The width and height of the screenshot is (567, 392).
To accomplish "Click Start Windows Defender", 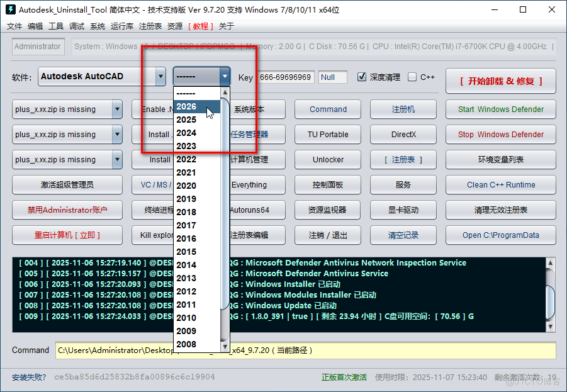I will 500,109.
